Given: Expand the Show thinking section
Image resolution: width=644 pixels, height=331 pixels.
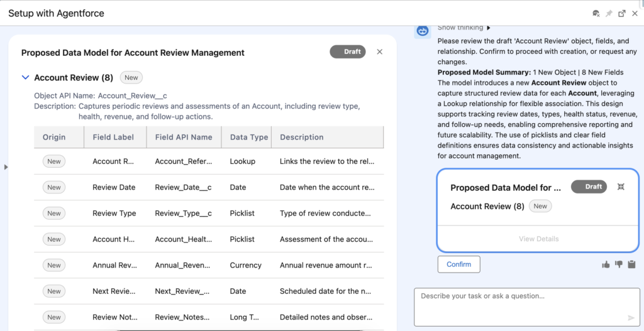Looking at the screenshot, I should coord(464,28).
